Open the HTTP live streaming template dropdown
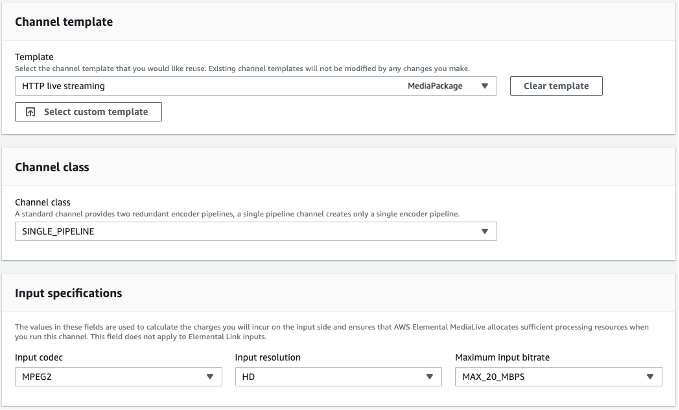The width and height of the screenshot is (679, 410). 200,86
